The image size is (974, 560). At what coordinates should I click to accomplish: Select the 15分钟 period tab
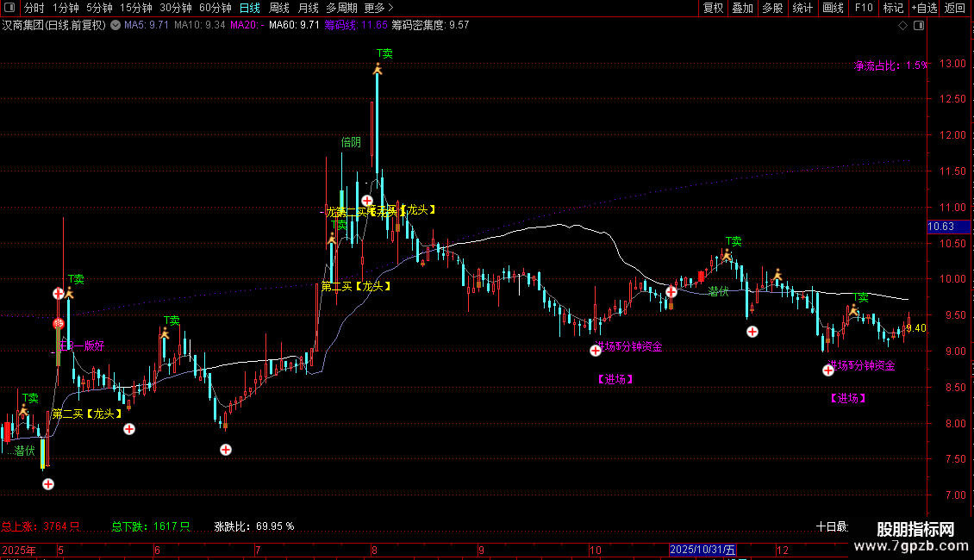tap(135, 8)
